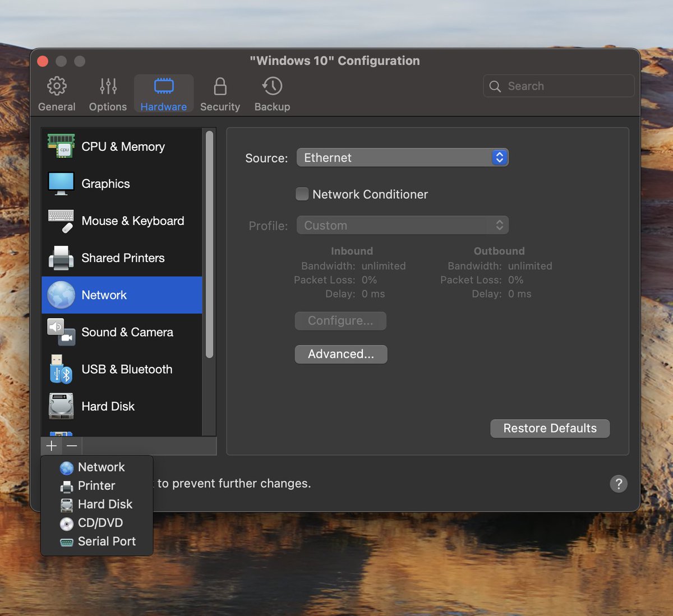Choose Hard Disk from the add-device menu
The width and height of the screenshot is (673, 616).
tap(96, 504)
